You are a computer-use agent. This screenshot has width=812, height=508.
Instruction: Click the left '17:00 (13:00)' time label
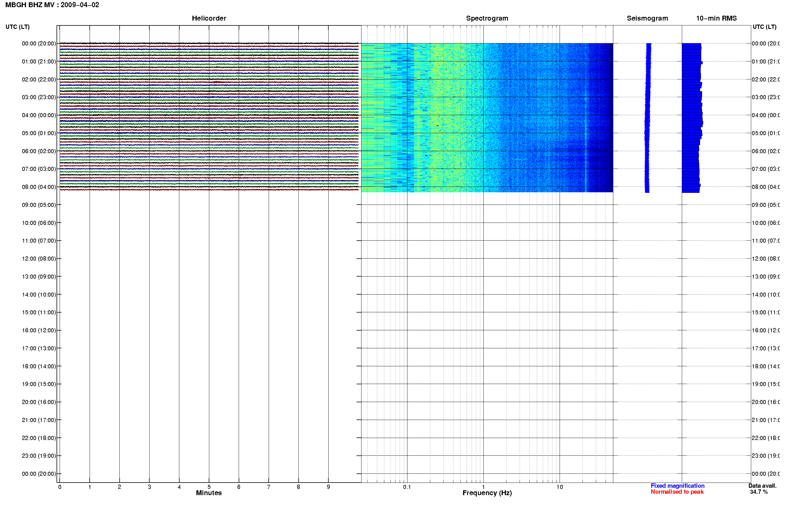click(x=39, y=348)
